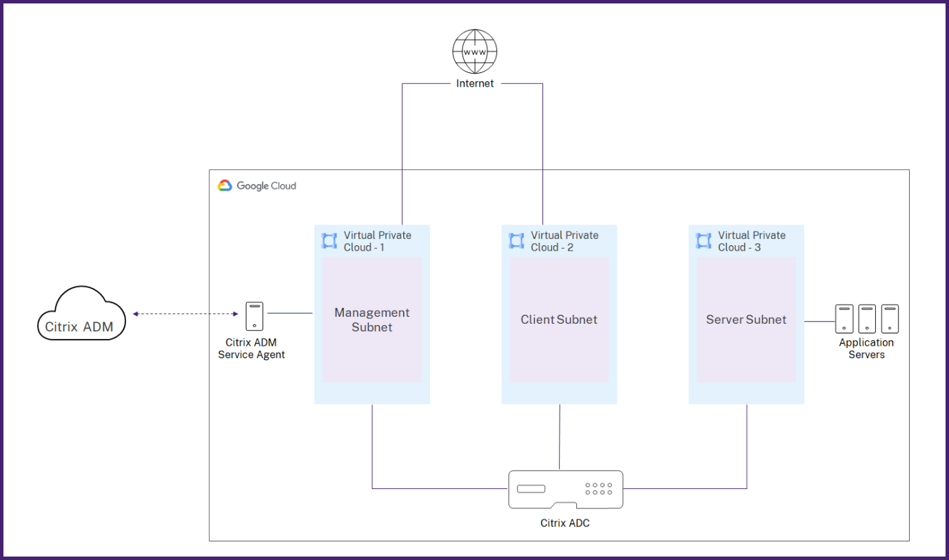Click the "Application Servers" caption
This screenshot has width=949, height=560.
tap(866, 349)
